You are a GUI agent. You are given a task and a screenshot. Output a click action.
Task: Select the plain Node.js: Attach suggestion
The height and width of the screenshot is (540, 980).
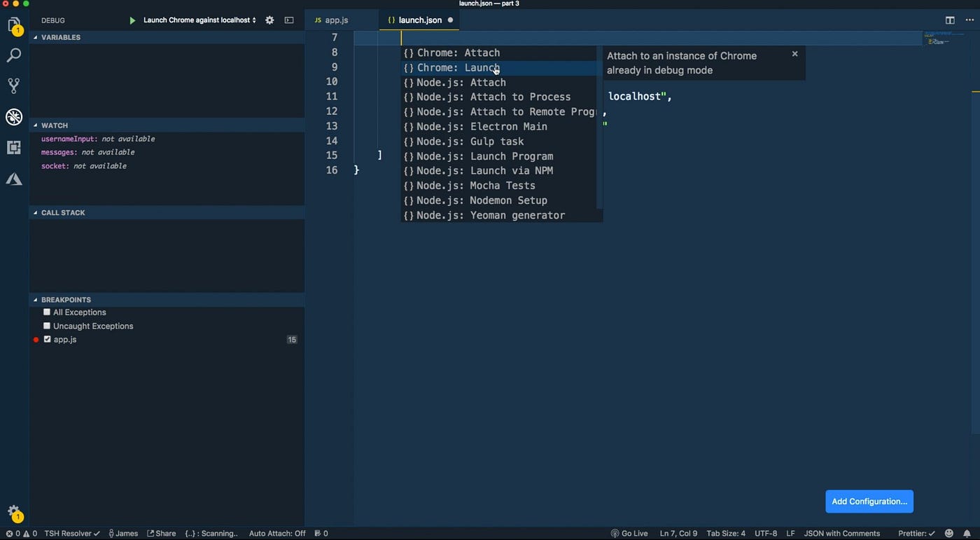499,83
